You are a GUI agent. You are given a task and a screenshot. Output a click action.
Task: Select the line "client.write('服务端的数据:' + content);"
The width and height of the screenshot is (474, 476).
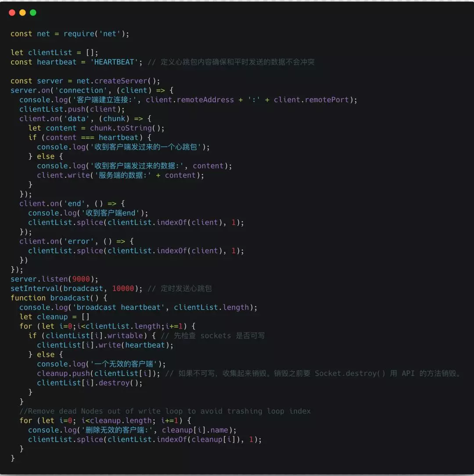[x=121, y=175]
